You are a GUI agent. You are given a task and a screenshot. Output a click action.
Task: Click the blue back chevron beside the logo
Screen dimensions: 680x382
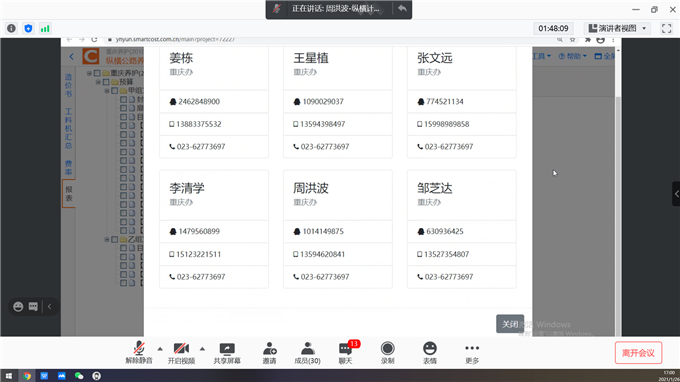(72, 56)
